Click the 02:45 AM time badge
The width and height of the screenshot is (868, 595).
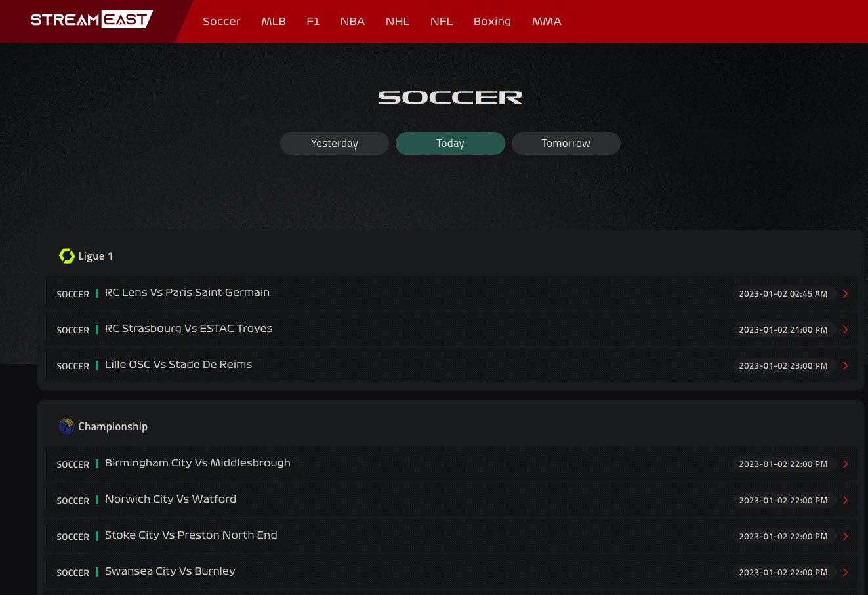coord(783,293)
